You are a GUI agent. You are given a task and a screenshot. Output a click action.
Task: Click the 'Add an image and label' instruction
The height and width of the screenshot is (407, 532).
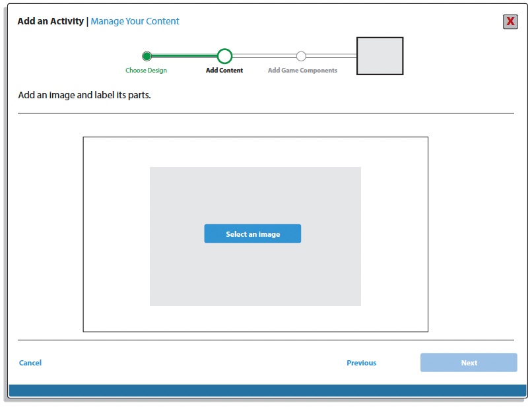tap(84, 95)
